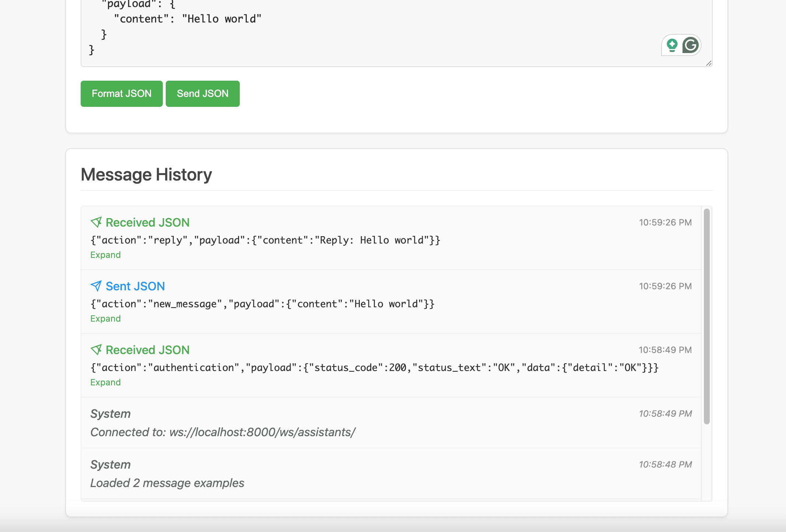This screenshot has height=532, width=786.
Task: Click the authentication status_code JSON text
Action: (x=375, y=368)
